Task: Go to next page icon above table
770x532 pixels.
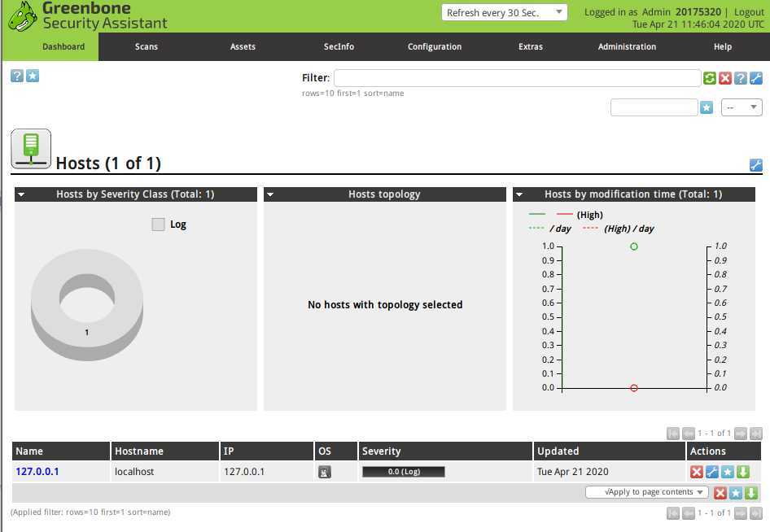Action: point(741,434)
